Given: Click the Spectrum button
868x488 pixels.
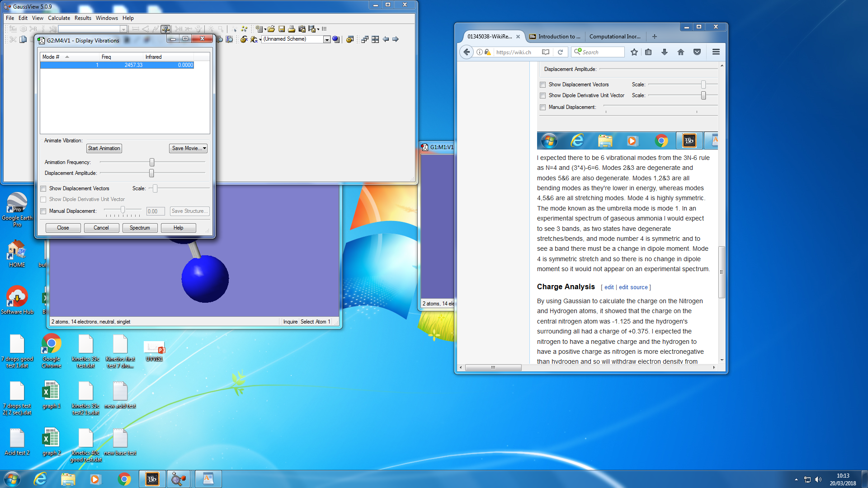Looking at the screenshot, I should click(x=140, y=228).
